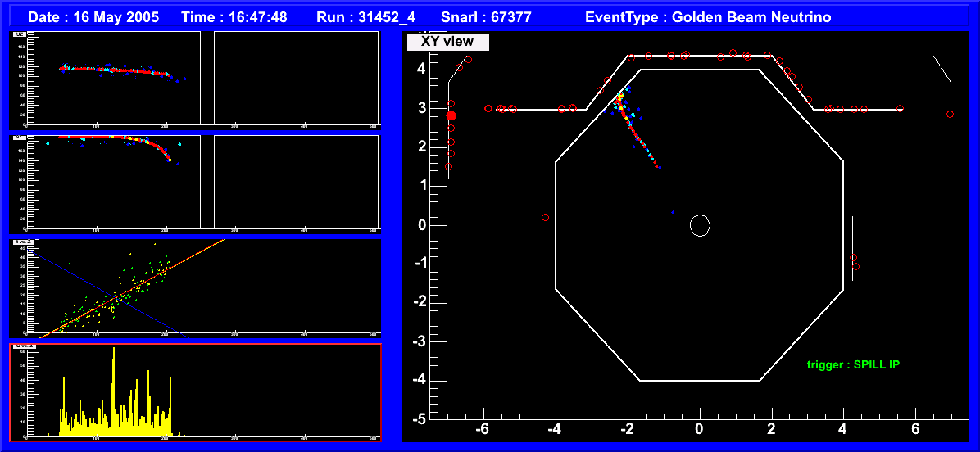This screenshot has height=452, width=980.
Task: Click the EventType Golden Beam Neutrino text
Action: pos(708,17)
